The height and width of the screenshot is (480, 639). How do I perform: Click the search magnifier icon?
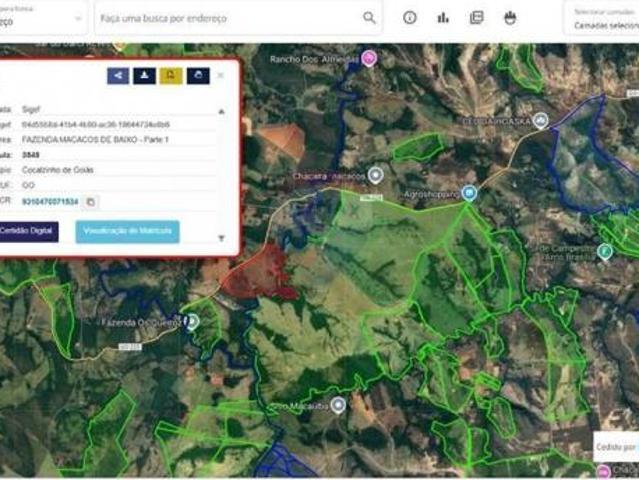pos(369,18)
